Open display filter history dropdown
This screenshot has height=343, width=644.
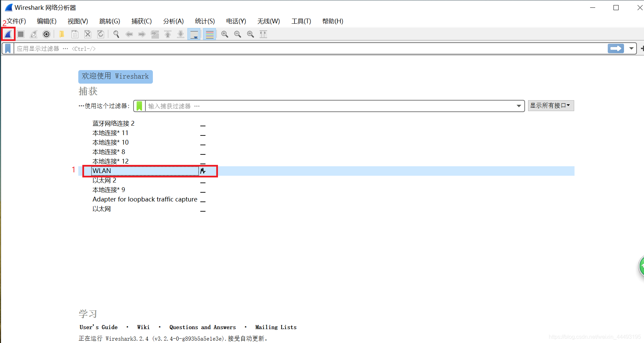(631, 48)
